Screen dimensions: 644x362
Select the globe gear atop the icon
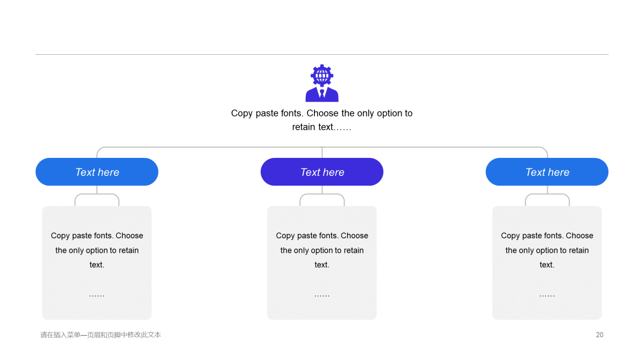pos(322,75)
